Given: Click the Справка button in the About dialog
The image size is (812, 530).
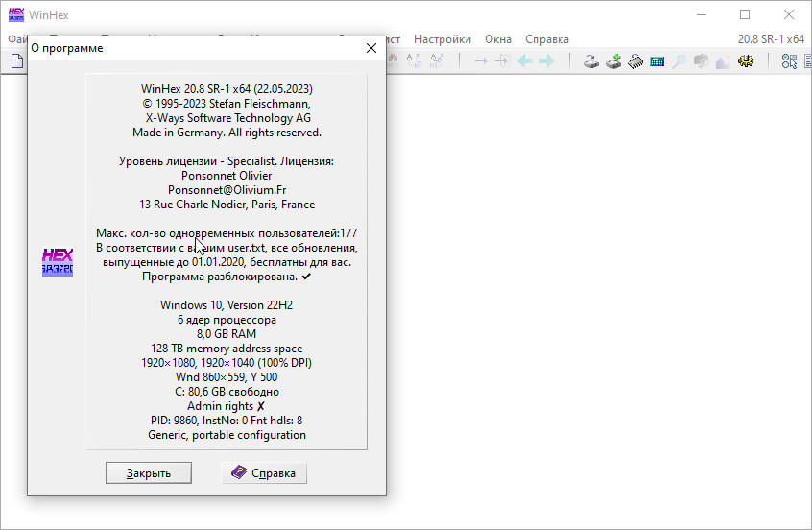Looking at the screenshot, I should click(264, 473).
